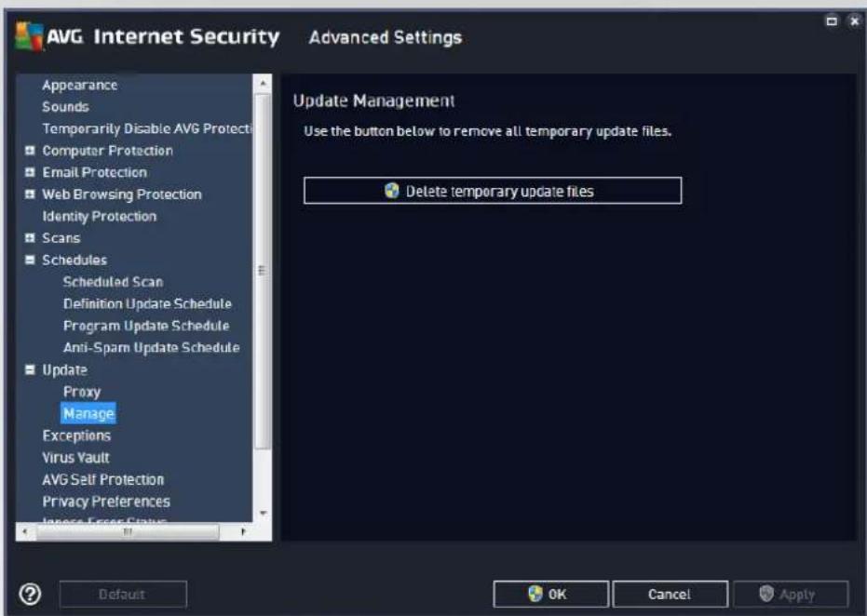This screenshot has width=867, height=616.
Task: Click horizontal scrollbar thumb in tree
Action: pyautogui.click(x=128, y=532)
